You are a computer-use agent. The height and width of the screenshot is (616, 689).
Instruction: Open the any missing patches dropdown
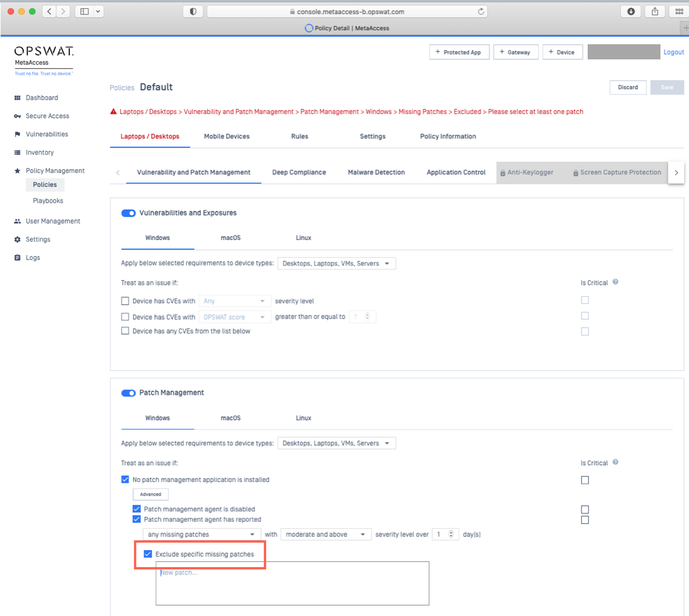click(202, 534)
